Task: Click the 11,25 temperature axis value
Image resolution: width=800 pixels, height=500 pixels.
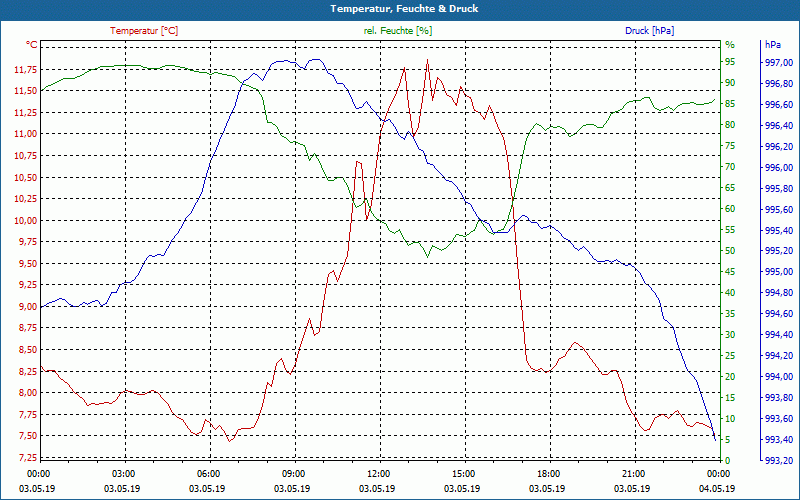Action: pos(25,112)
